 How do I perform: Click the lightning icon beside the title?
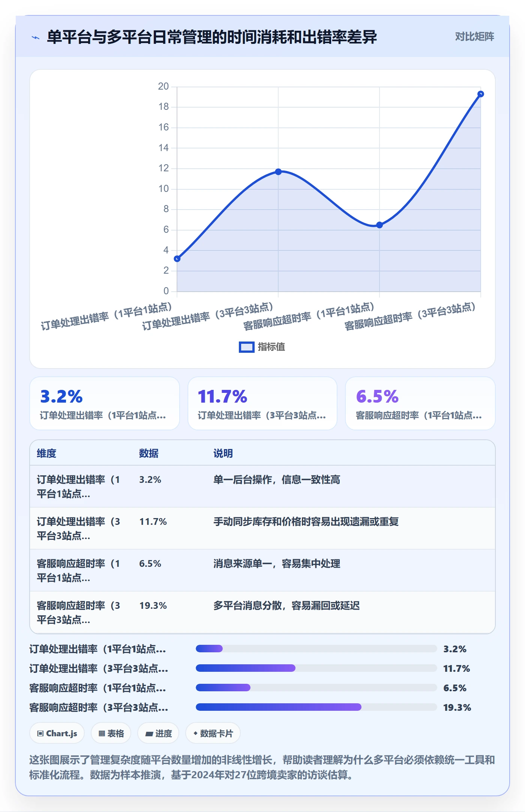click(x=36, y=37)
